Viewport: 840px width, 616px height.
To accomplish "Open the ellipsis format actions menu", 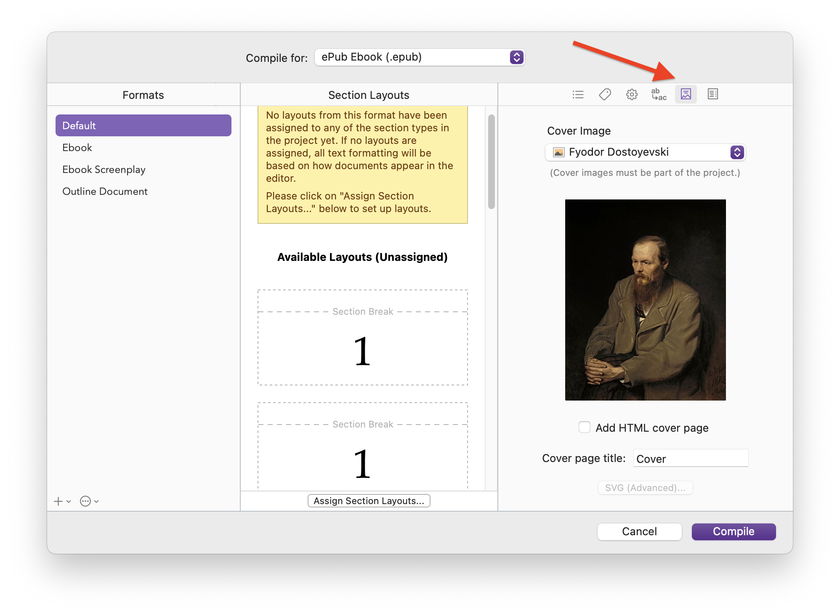I will tap(86, 501).
